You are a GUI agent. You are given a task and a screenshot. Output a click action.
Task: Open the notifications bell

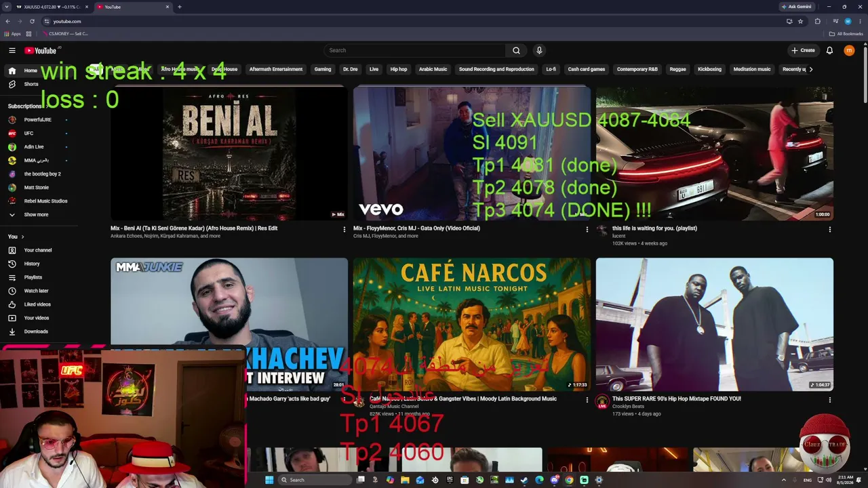[x=829, y=50]
